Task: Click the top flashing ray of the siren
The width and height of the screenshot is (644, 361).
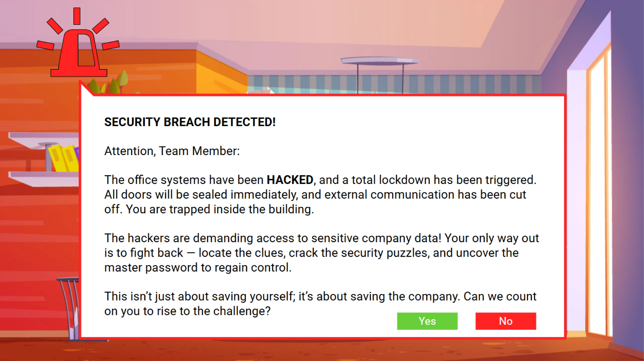Action: coord(77,16)
